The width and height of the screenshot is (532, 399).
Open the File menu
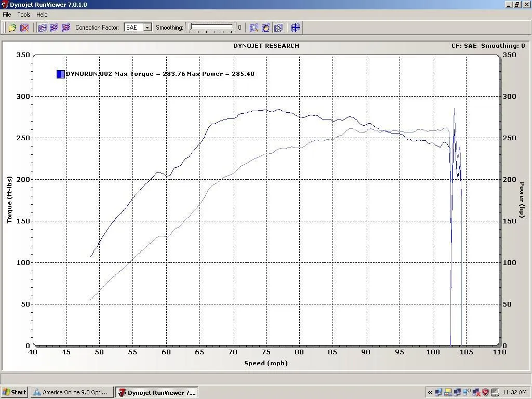(7, 15)
